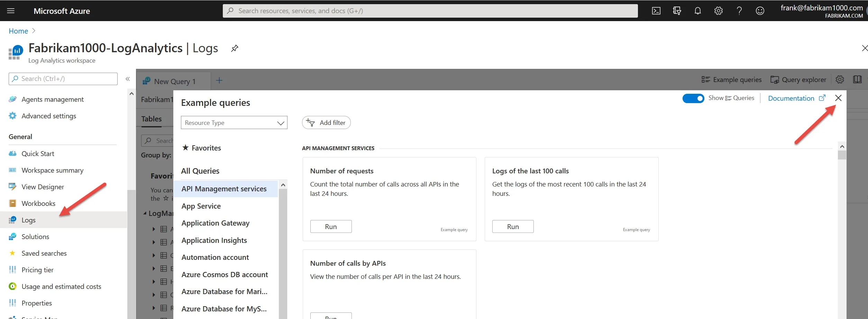Image resolution: width=868 pixels, height=319 pixels.
Task: Open the hamburger portal menu
Action: pyautogui.click(x=11, y=11)
